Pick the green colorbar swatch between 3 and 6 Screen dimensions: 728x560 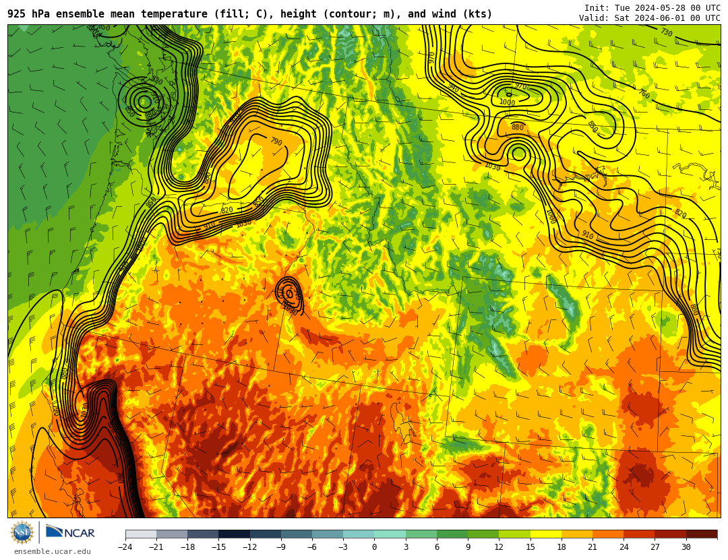421,534
